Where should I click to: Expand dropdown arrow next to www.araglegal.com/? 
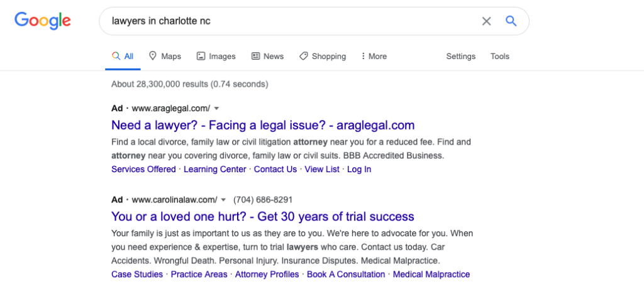[217, 108]
